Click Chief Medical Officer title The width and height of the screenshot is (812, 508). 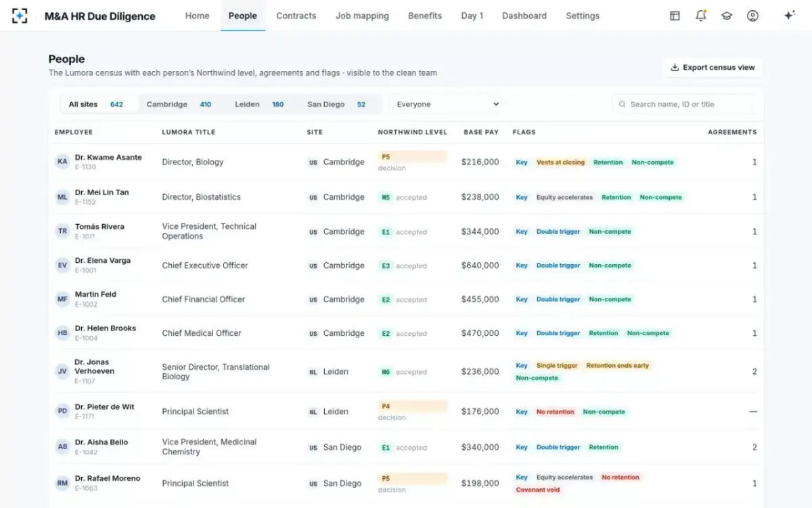point(202,333)
